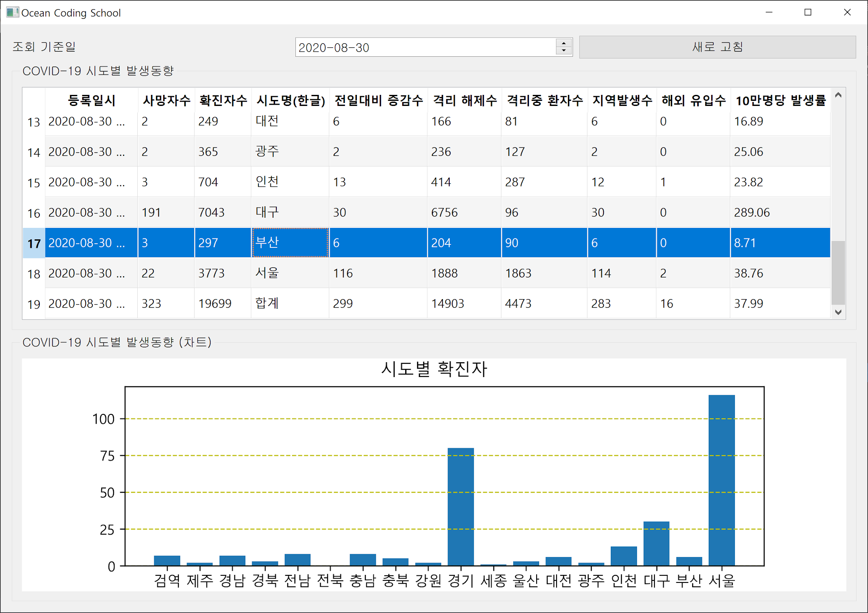Click the 6756 released count cell
The width and height of the screenshot is (868, 613).
point(465,212)
